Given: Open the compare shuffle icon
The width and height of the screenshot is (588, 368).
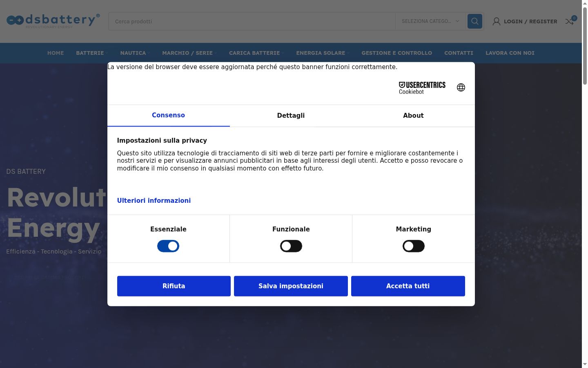Looking at the screenshot, I should tap(569, 21).
